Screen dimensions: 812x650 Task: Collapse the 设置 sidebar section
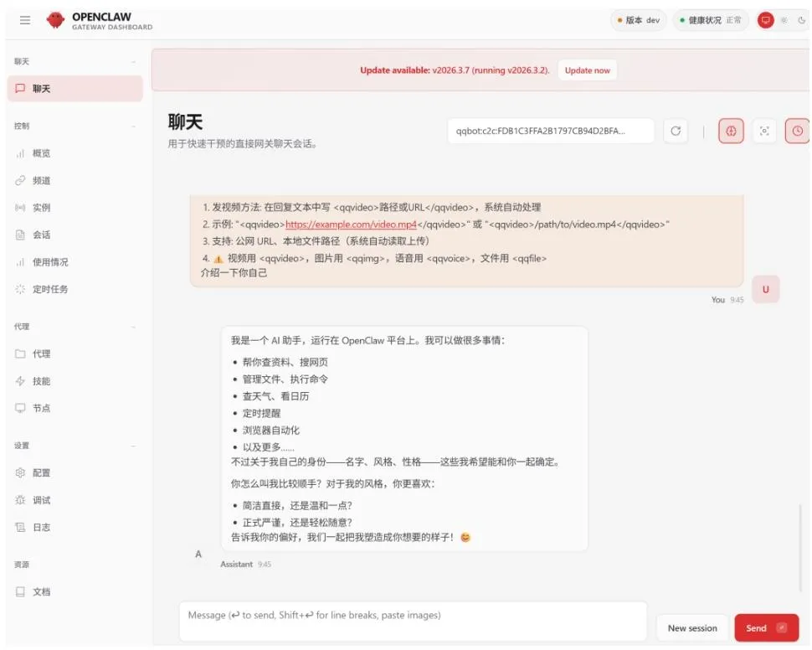click(x=75, y=446)
